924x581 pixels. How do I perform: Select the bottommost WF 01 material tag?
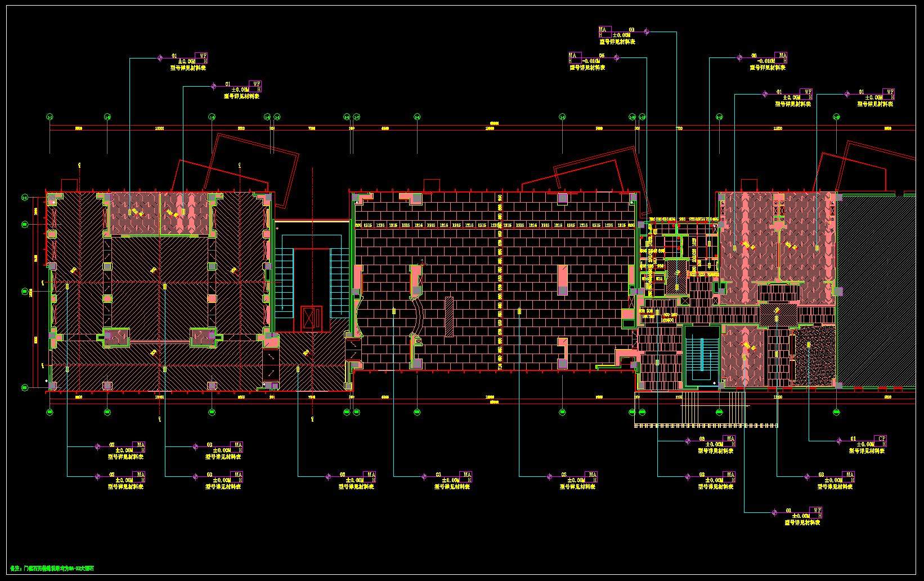click(x=817, y=511)
